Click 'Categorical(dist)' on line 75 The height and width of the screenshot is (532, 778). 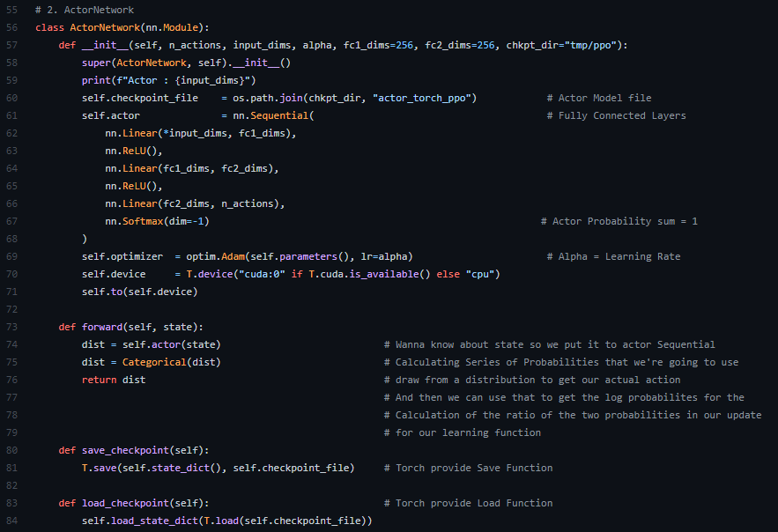pyautogui.click(x=172, y=362)
